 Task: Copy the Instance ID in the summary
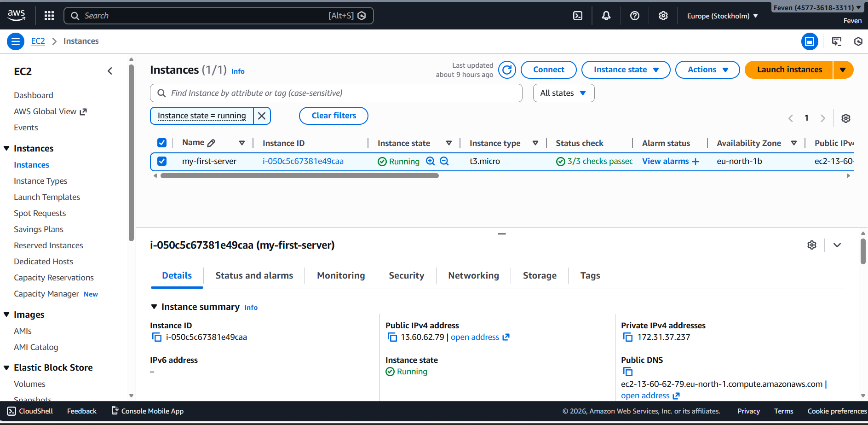[x=157, y=338]
